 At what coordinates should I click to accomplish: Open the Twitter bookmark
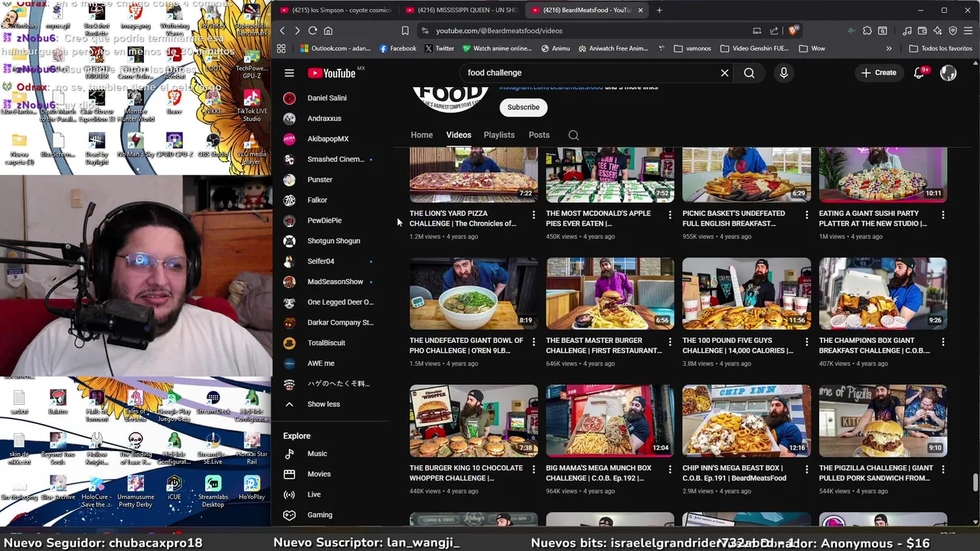coord(439,48)
